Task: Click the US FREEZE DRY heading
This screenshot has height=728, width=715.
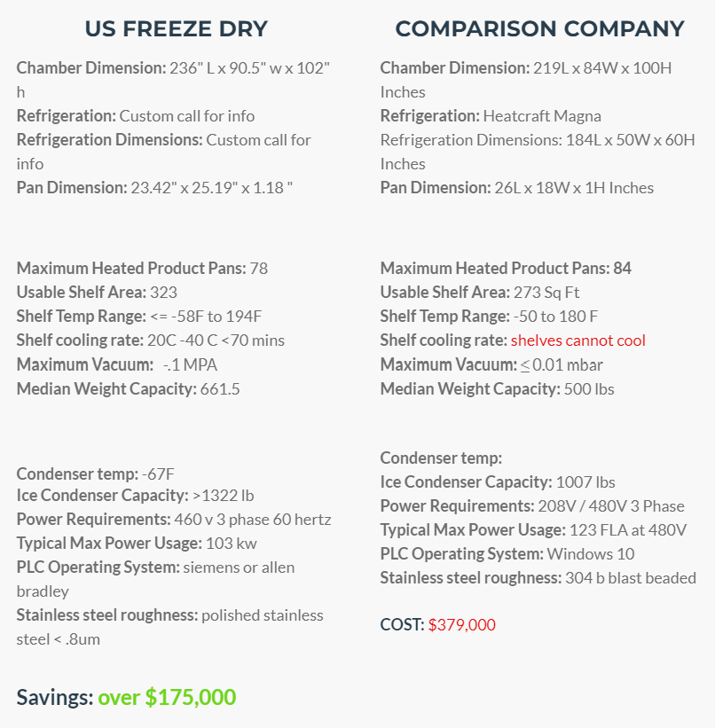Action: 176,28
